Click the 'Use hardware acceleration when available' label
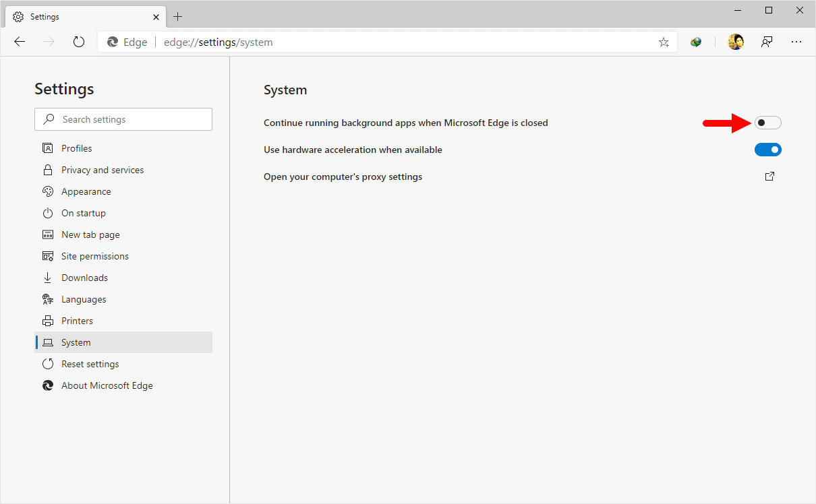The height and width of the screenshot is (504, 816). 353,150
